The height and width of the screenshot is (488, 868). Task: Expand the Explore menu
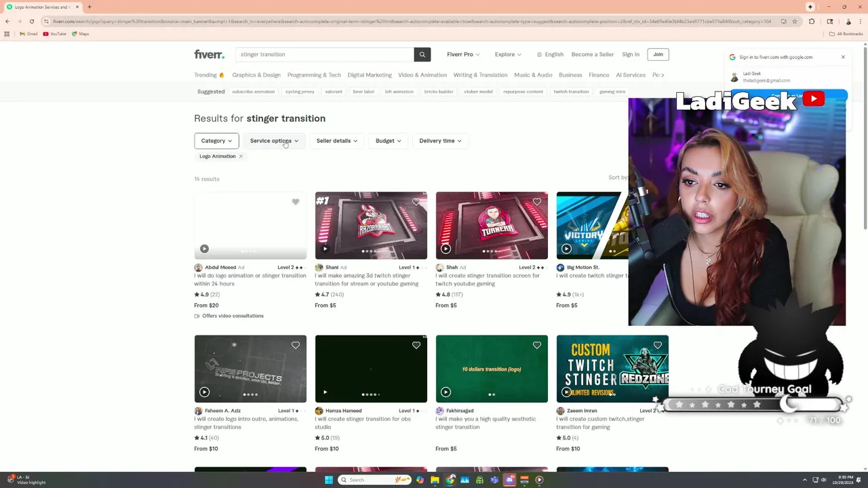(508, 54)
